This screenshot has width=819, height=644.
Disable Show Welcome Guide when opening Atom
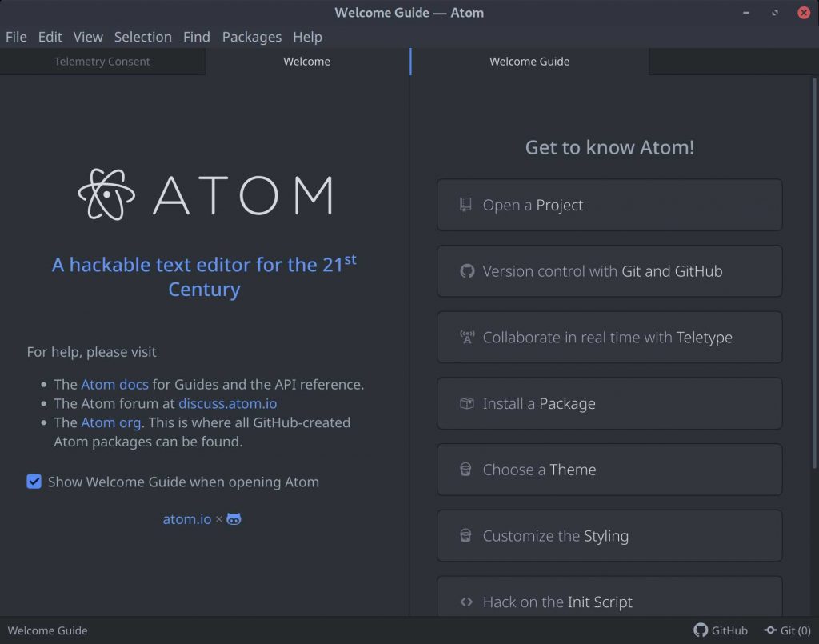tap(34, 482)
